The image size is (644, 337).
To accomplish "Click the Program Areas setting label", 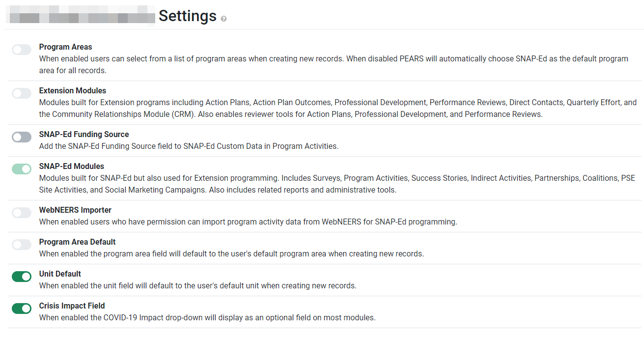I will click(65, 47).
